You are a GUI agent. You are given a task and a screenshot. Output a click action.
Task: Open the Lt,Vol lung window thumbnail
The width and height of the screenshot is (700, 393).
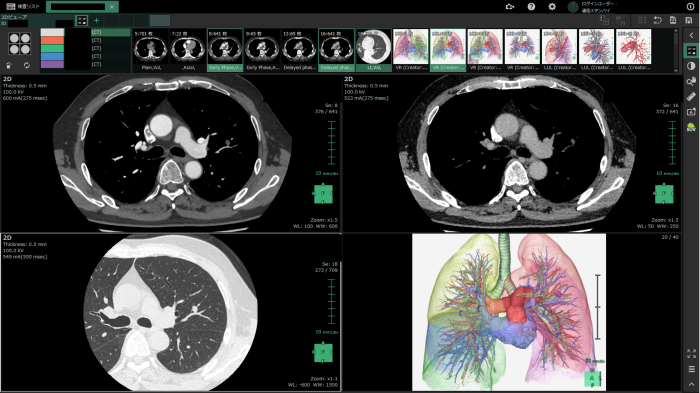click(x=374, y=50)
